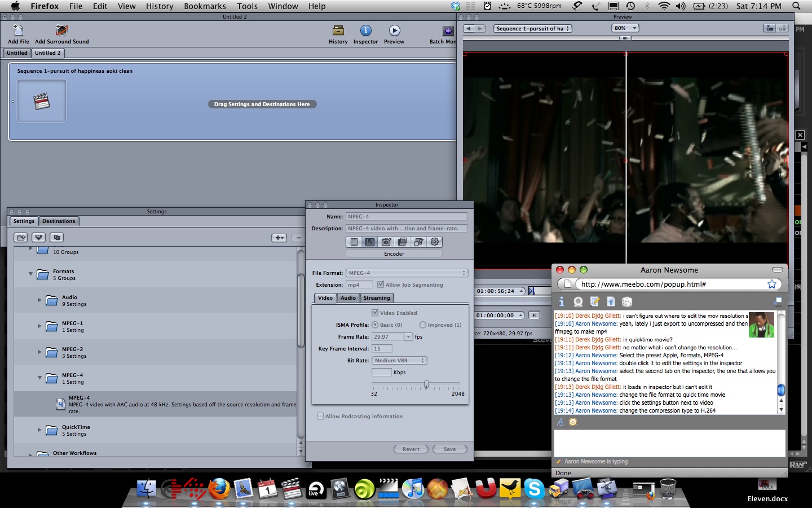Open the File Format dropdown
The height and width of the screenshot is (508, 812).
[x=407, y=273]
